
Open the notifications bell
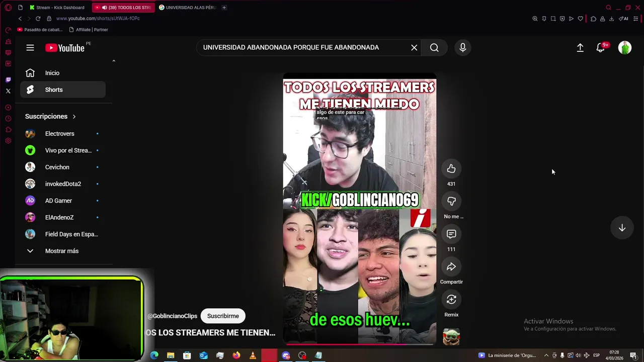click(x=600, y=48)
